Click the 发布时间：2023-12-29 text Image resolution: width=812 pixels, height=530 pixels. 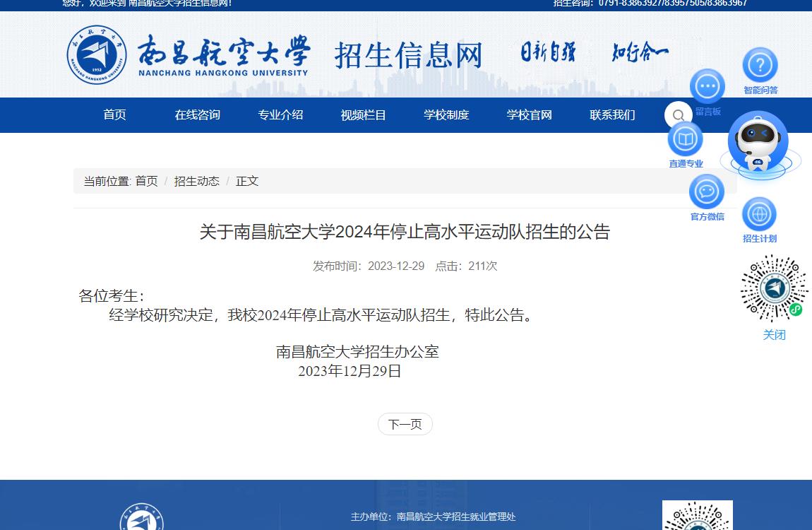pyautogui.click(x=368, y=266)
